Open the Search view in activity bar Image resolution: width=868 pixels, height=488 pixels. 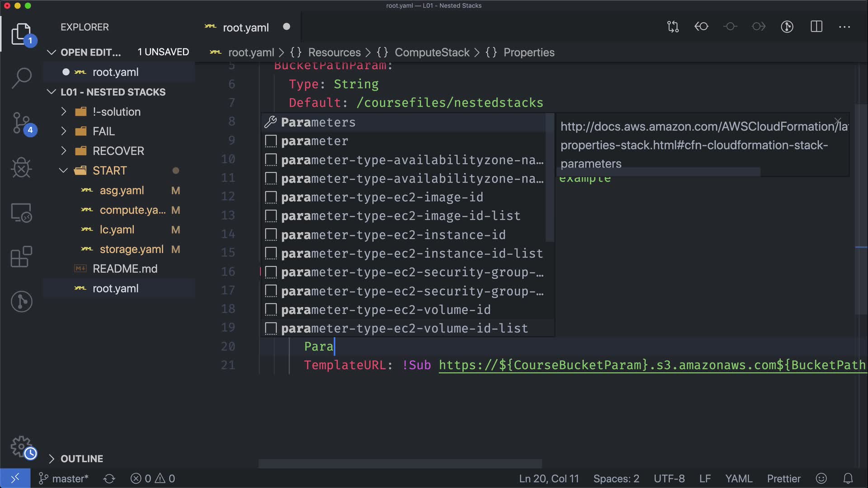pyautogui.click(x=21, y=78)
